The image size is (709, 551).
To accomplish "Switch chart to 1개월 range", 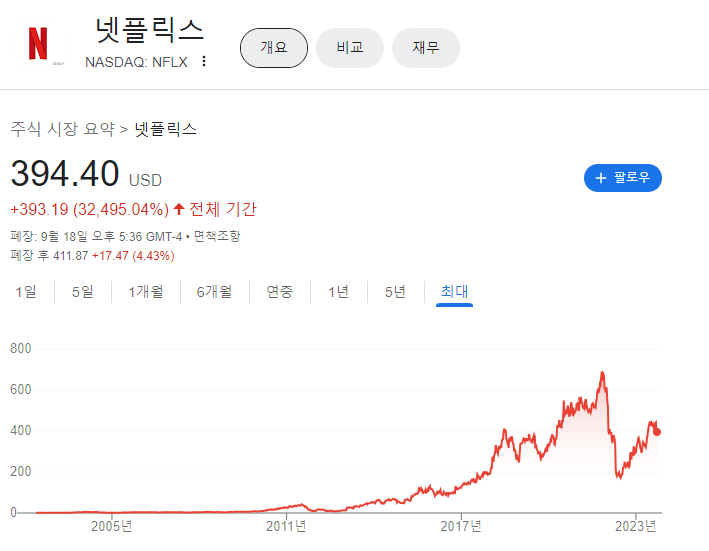I will [146, 292].
